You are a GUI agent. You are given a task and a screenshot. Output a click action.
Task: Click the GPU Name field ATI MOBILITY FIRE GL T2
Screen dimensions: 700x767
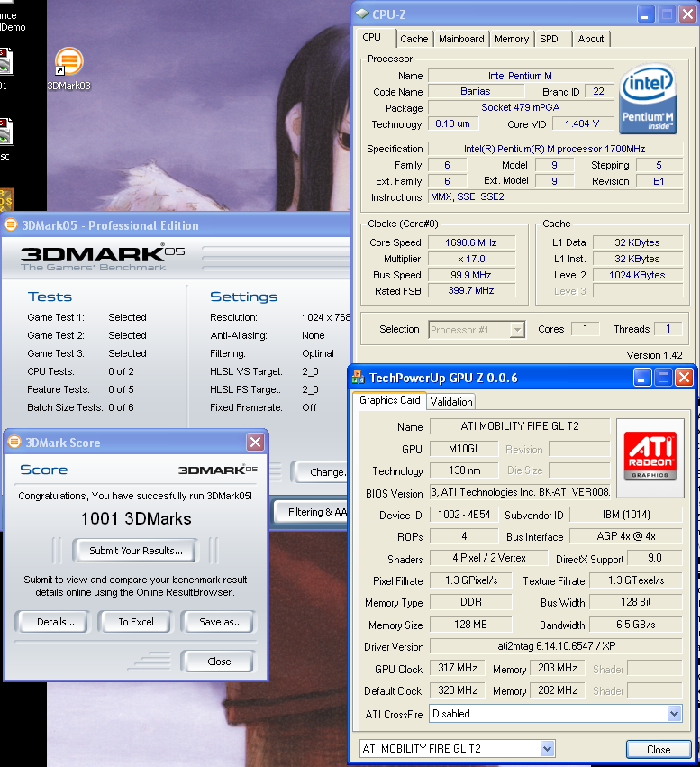tap(520, 426)
